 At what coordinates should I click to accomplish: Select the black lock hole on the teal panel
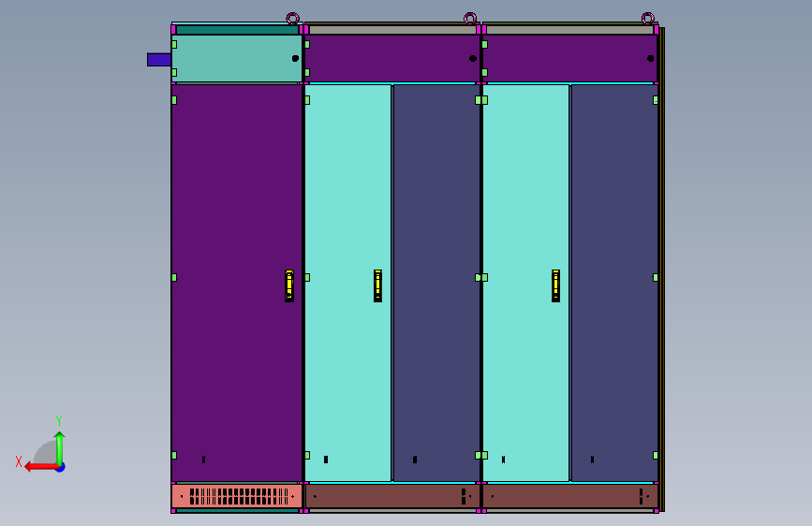click(295, 59)
